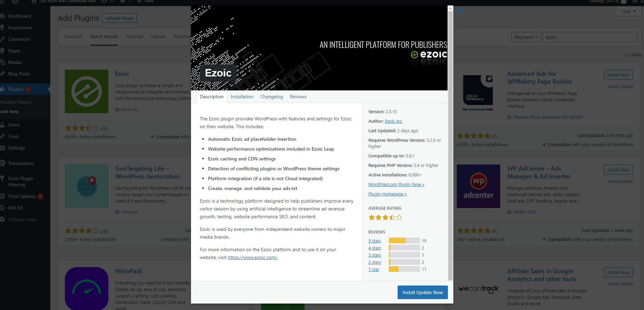This screenshot has height=310, width=644.
Task: Click the Ads for WPBakery plugin logo
Action: [478, 92]
